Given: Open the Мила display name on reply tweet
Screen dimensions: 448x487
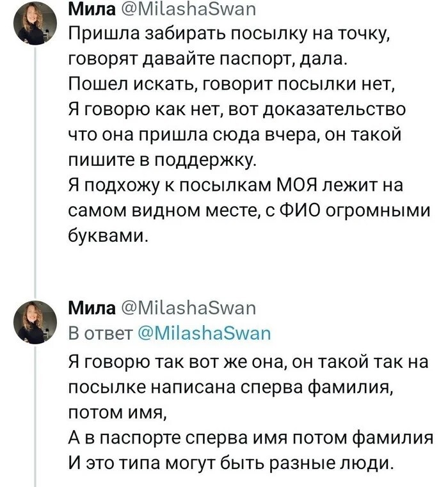Looking at the screenshot, I should point(87,310).
